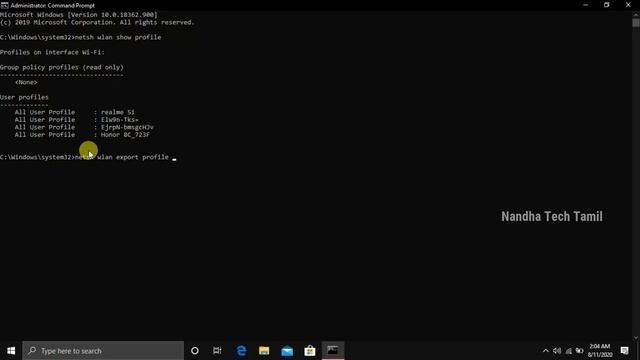The width and height of the screenshot is (640, 360).
Task: Click the '<None>' entry text
Action: tap(26, 82)
